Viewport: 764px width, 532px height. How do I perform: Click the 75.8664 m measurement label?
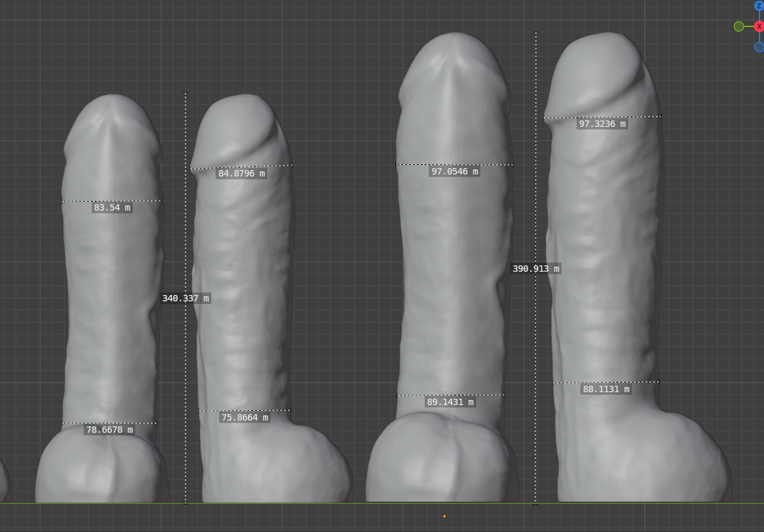coord(245,417)
